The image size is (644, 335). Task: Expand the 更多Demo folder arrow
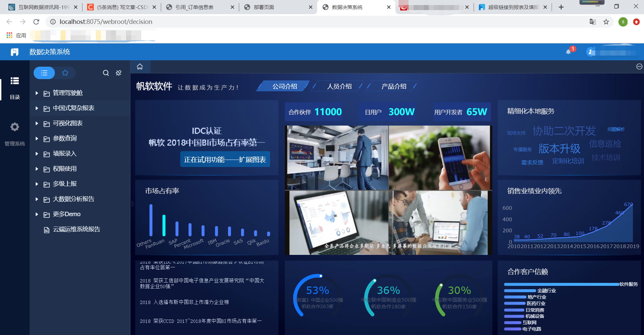[x=37, y=214]
